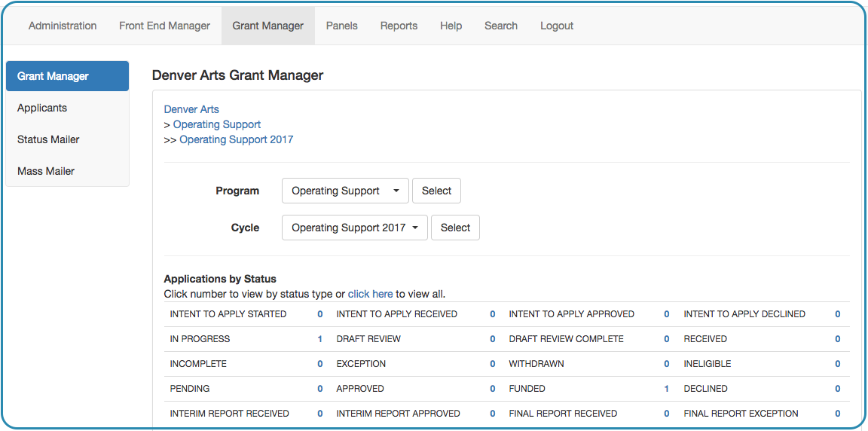Click the WITHDRAWN status label

point(536,363)
